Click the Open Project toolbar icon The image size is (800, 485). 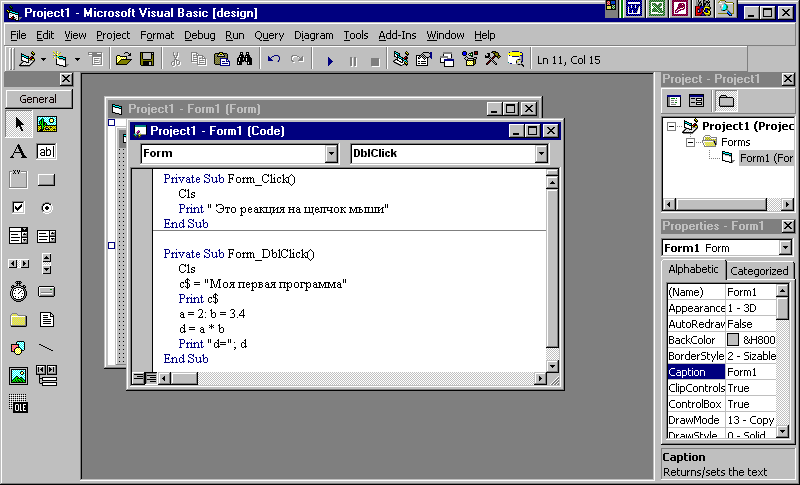[123, 60]
